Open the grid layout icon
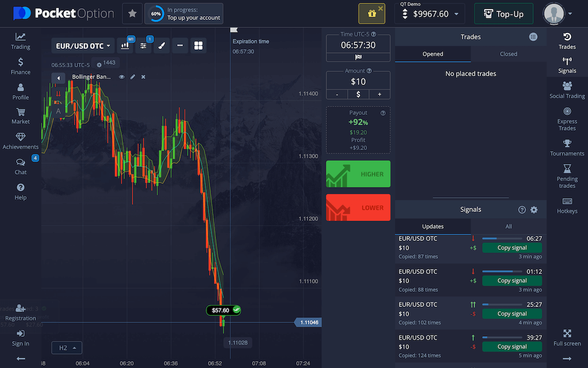This screenshot has width=588, height=368. point(198,45)
